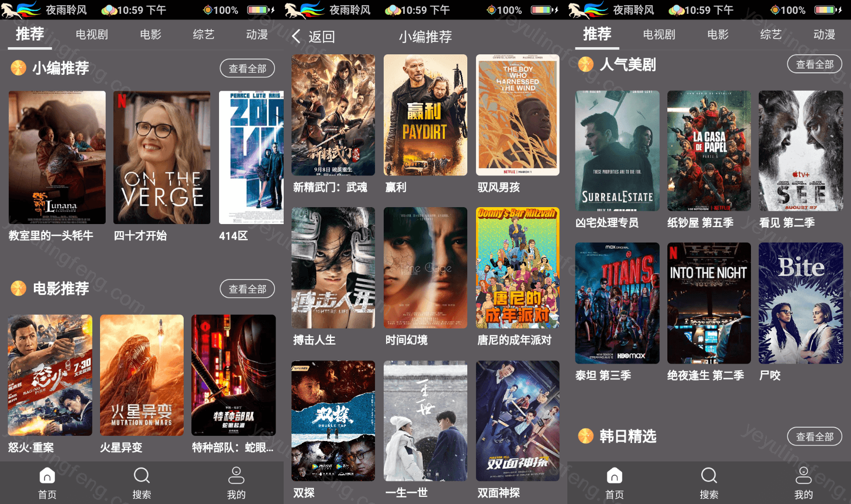This screenshot has height=504, width=851.
Task: Open the 综艺 tab above 小编推荐 section
Action: pos(204,34)
